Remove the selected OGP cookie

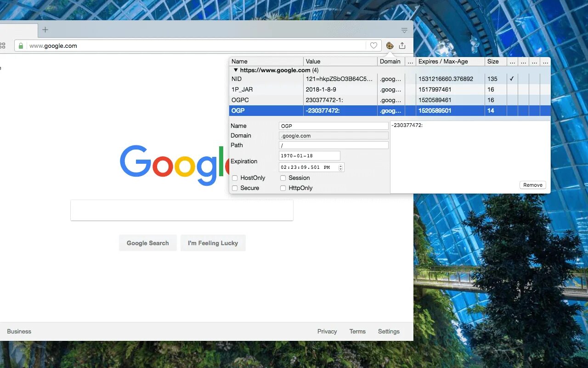click(532, 184)
